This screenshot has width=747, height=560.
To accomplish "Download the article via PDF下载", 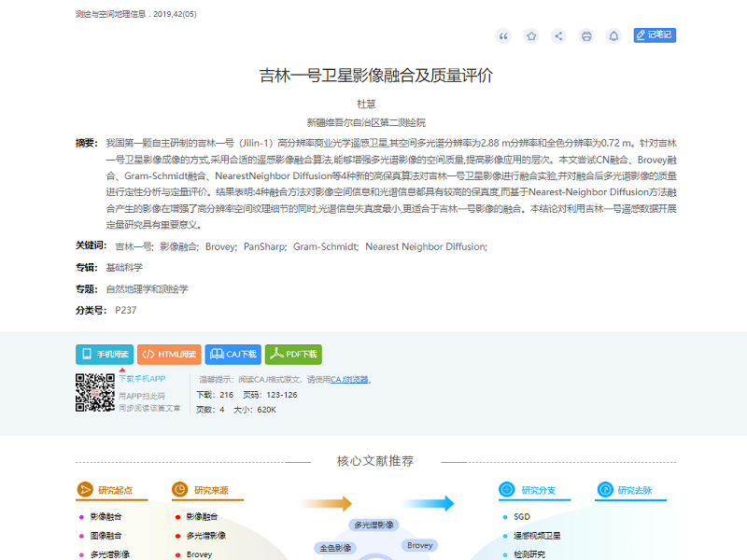I will coord(293,355).
